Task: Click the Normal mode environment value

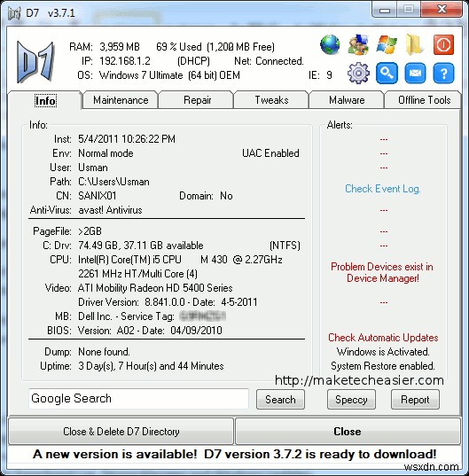Action: [x=106, y=153]
